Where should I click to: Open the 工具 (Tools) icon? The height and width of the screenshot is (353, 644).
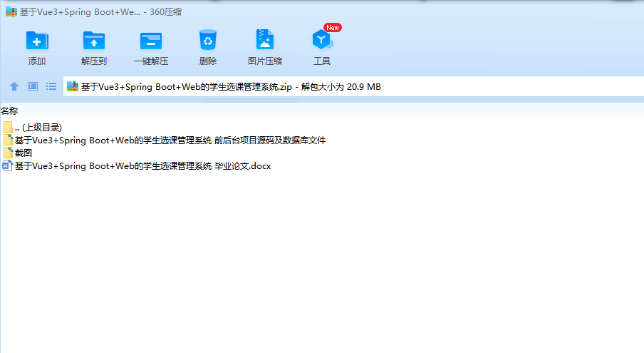322,40
